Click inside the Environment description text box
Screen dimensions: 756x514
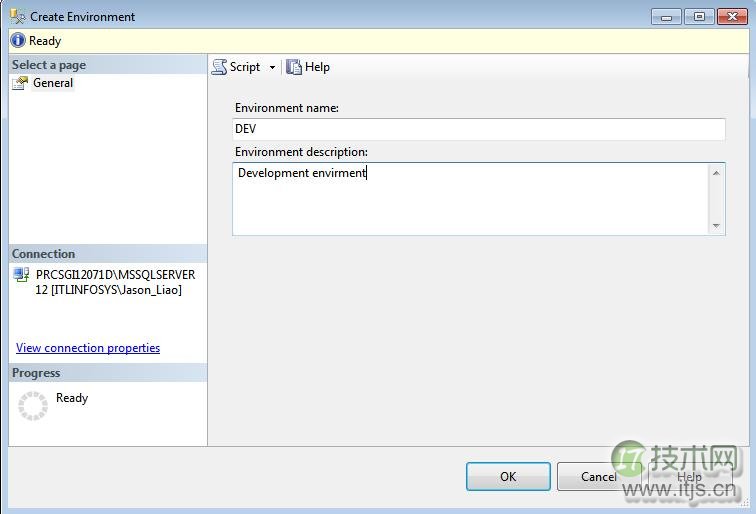pyautogui.click(x=470, y=199)
